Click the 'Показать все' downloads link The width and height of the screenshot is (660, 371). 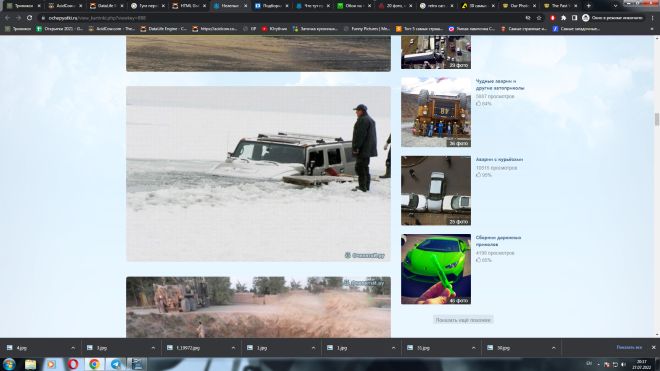[x=629, y=348]
